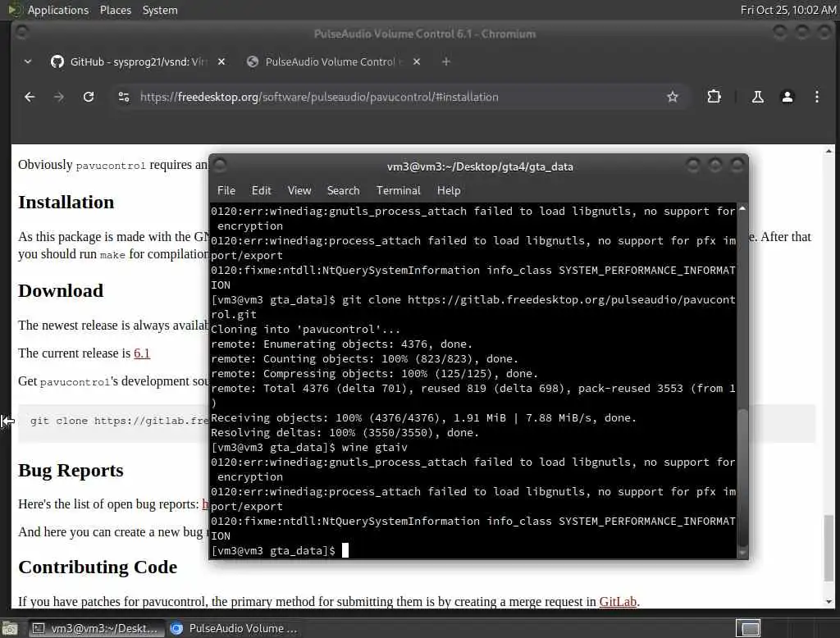Close the terminal window
The height and width of the screenshot is (638, 840).
click(737, 165)
